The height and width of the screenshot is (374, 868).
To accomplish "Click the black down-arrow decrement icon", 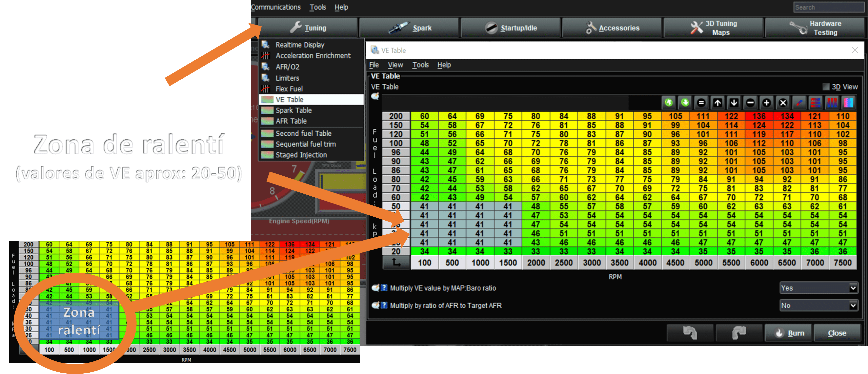I will [734, 103].
